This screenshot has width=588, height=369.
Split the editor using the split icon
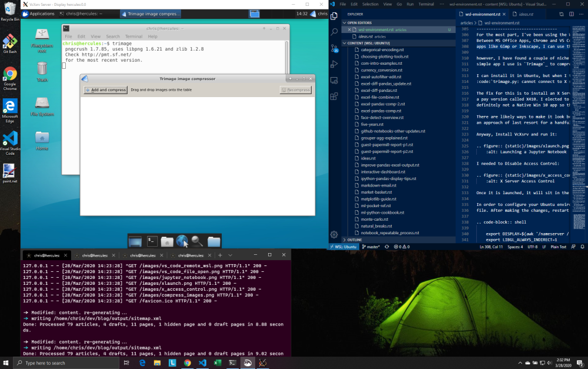(571, 14)
